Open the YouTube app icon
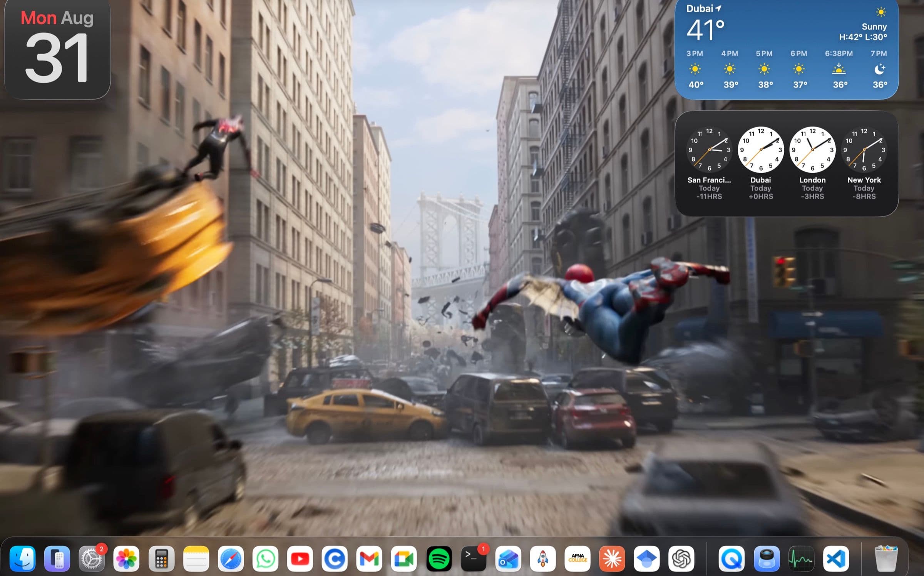The image size is (924, 576). (x=300, y=558)
